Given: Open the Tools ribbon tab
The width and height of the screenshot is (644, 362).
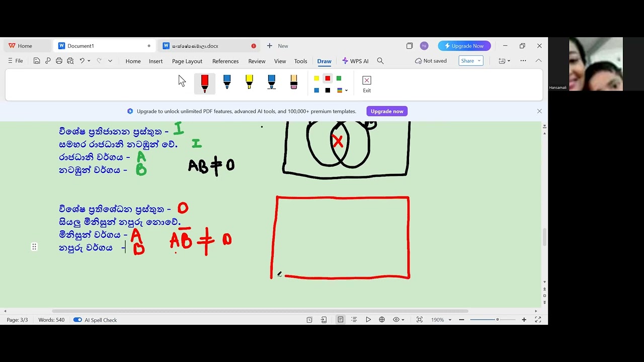Looking at the screenshot, I should (x=300, y=61).
